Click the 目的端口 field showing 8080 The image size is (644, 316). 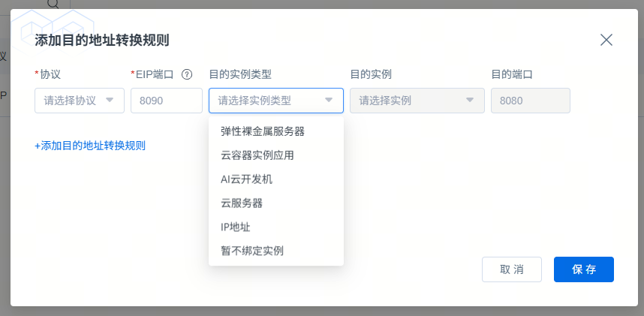pyautogui.click(x=530, y=101)
